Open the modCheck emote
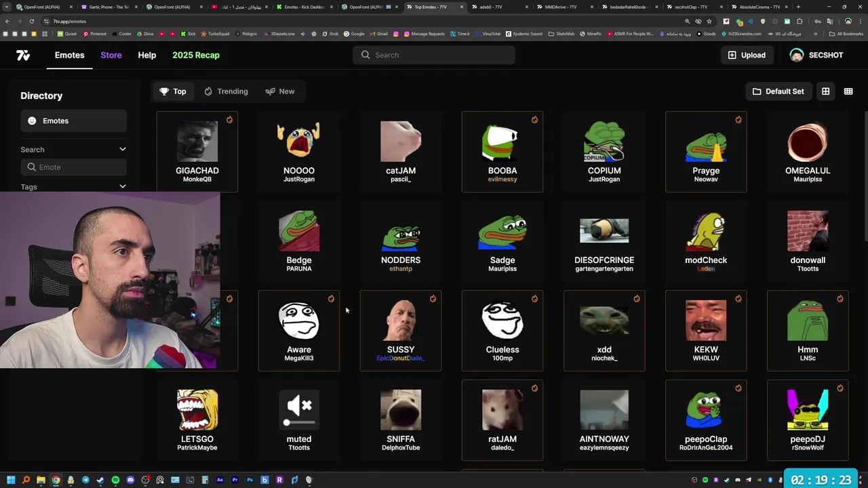868x488 pixels. (x=706, y=241)
